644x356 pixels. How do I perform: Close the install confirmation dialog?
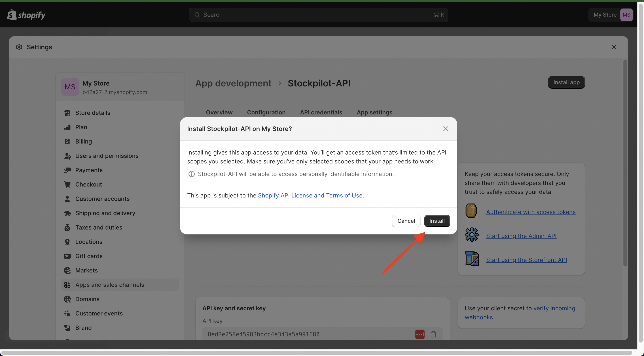[x=445, y=129]
